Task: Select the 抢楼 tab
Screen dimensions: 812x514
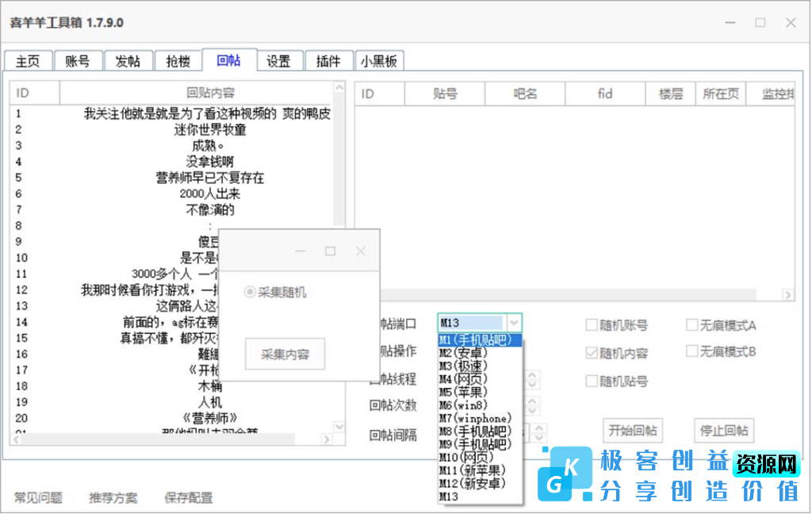Action: tap(178, 59)
